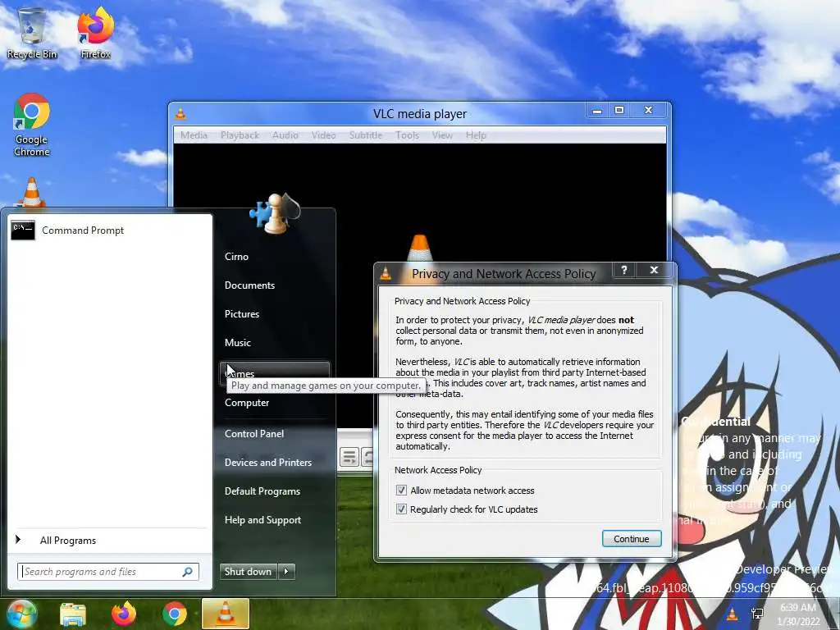Open Firefox from the taskbar
This screenshot has height=630, width=840.
124,614
